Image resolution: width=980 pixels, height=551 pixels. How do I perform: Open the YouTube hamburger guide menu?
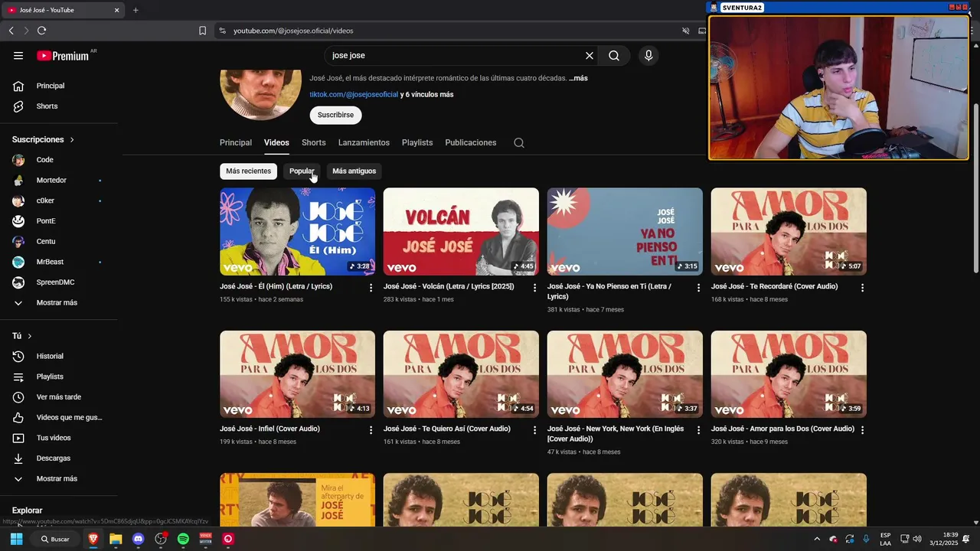click(x=18, y=56)
